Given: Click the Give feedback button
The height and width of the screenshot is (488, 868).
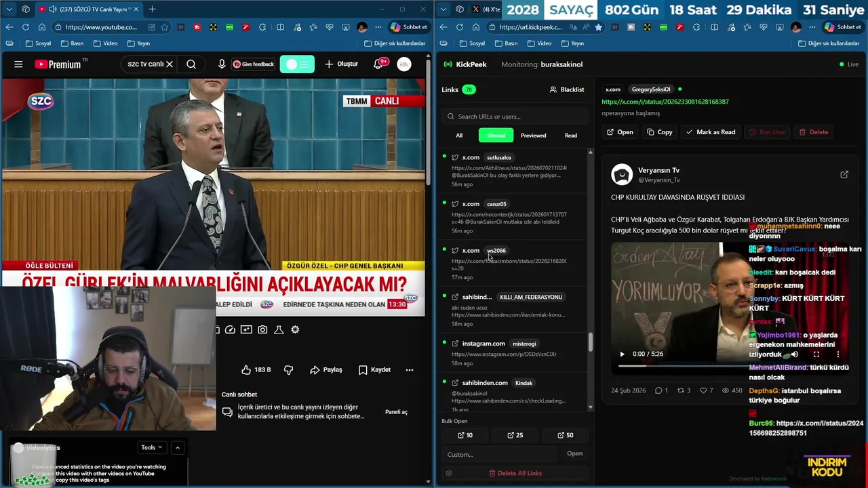Looking at the screenshot, I should point(253,64).
